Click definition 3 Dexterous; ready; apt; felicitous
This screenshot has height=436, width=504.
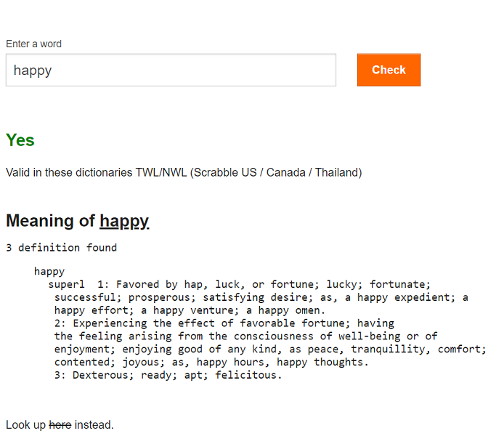[x=168, y=375]
